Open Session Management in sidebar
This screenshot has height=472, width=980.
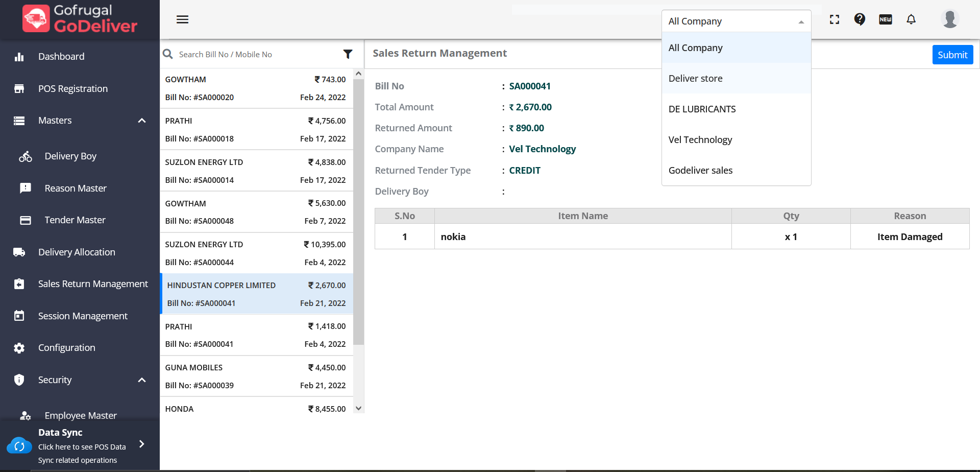click(83, 316)
